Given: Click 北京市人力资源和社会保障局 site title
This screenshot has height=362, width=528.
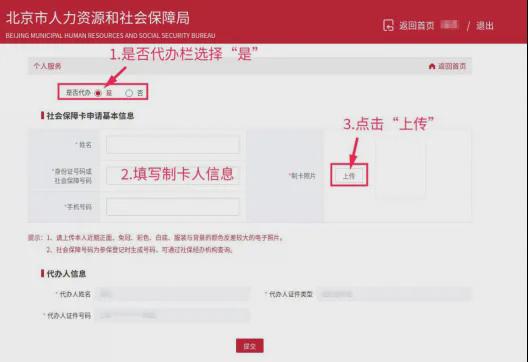Looking at the screenshot, I should (x=98, y=18).
